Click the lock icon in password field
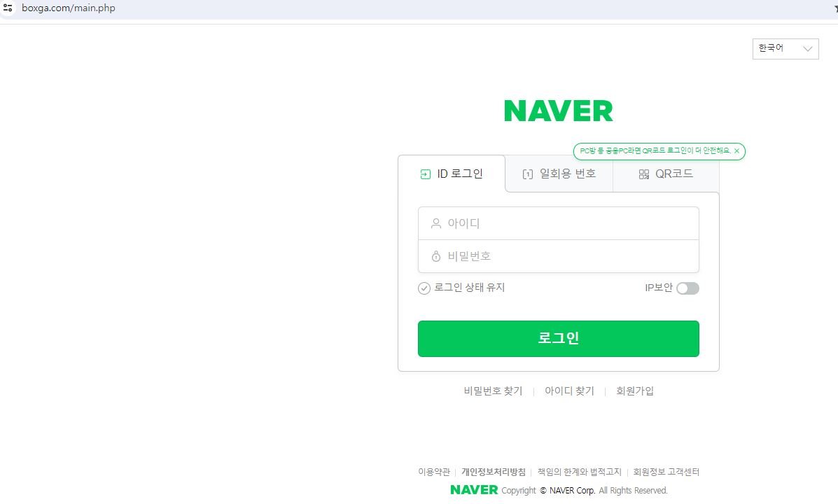The width and height of the screenshot is (838, 504). (436, 256)
